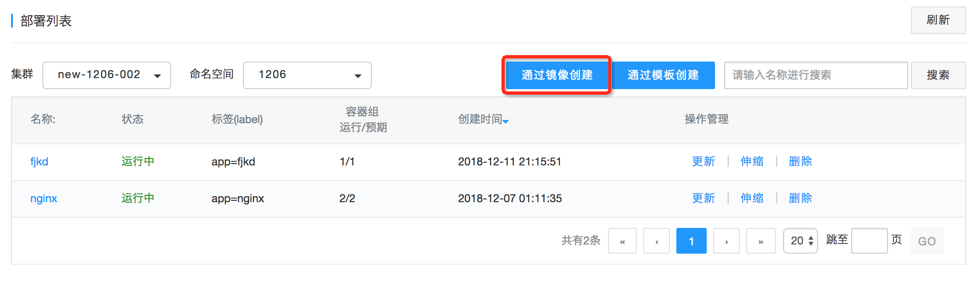This screenshot has width=980, height=295.
Task: Click the pod count 2/2 cell
Action: pos(347,199)
